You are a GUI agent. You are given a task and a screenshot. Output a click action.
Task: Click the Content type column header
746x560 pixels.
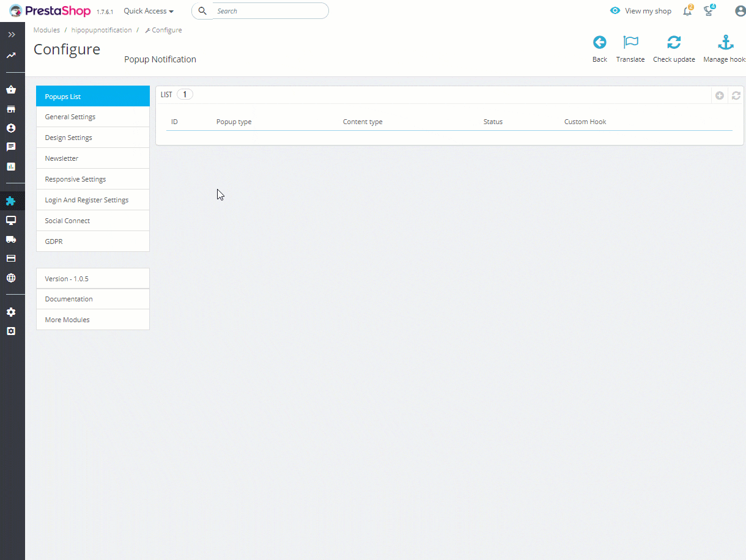363,122
